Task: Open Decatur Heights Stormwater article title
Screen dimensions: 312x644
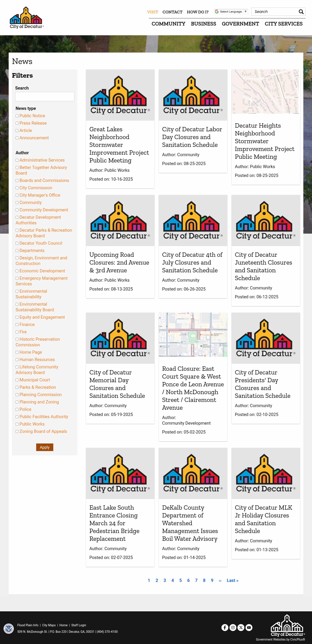Action: pyautogui.click(x=265, y=141)
